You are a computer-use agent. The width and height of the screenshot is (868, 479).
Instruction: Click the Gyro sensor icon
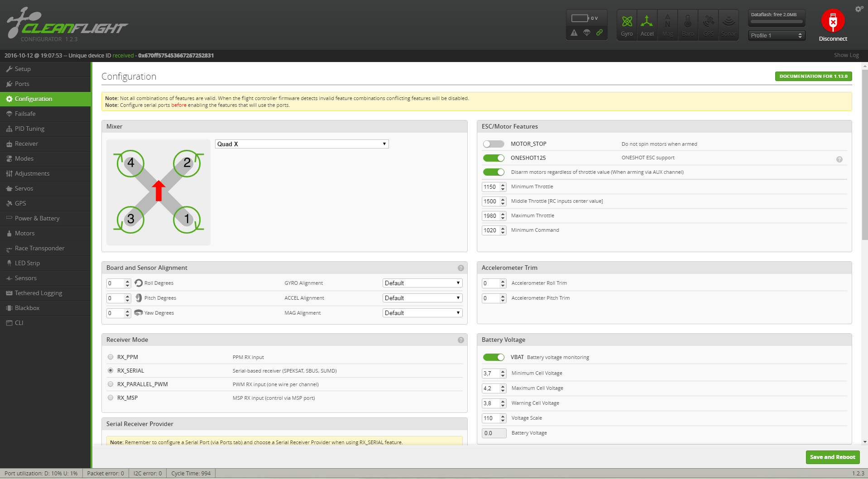click(627, 25)
